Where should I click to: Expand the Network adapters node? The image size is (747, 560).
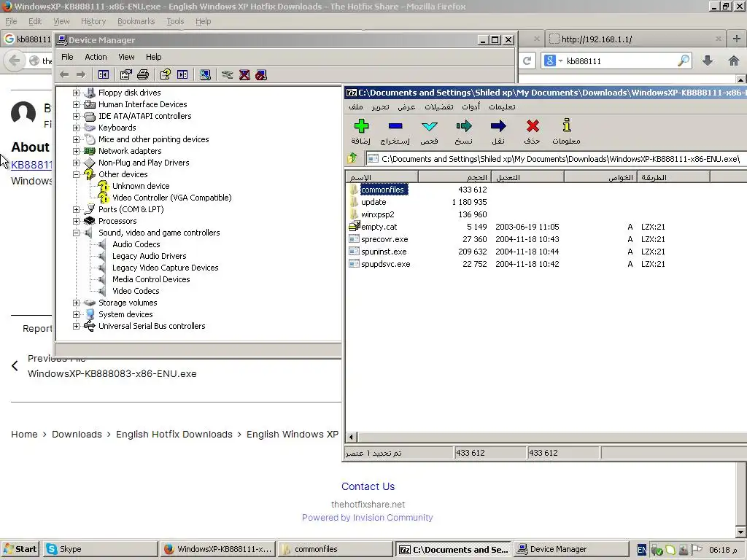point(76,151)
